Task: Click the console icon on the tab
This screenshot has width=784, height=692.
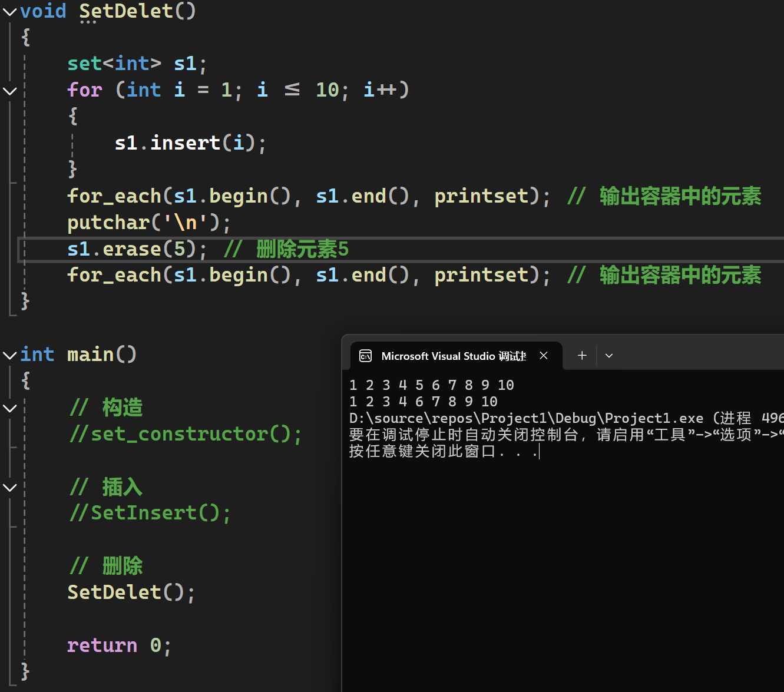Action: tap(366, 356)
